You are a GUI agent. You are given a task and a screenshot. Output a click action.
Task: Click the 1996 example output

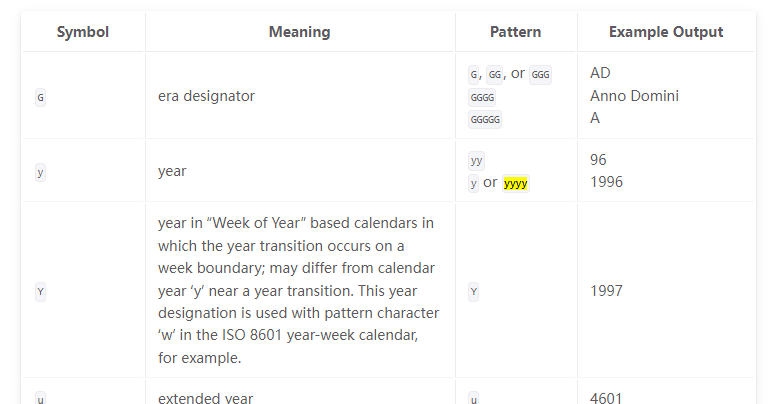pos(606,182)
